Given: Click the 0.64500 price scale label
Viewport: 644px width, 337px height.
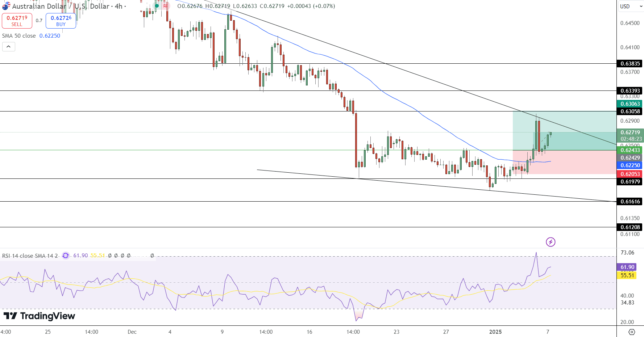Looking at the screenshot, I should [630, 23].
